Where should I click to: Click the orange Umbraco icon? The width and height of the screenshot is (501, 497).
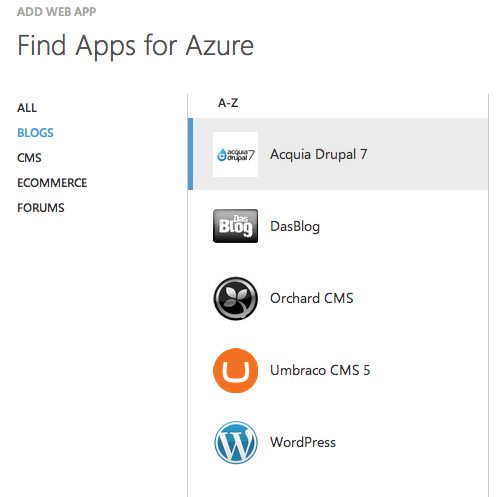pyautogui.click(x=235, y=370)
